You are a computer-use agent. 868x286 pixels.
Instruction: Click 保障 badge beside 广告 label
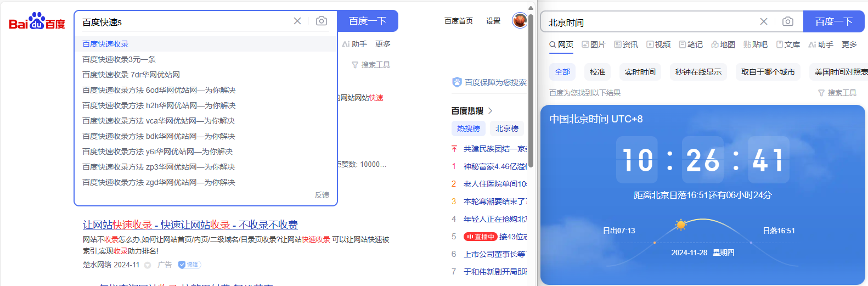(x=189, y=265)
